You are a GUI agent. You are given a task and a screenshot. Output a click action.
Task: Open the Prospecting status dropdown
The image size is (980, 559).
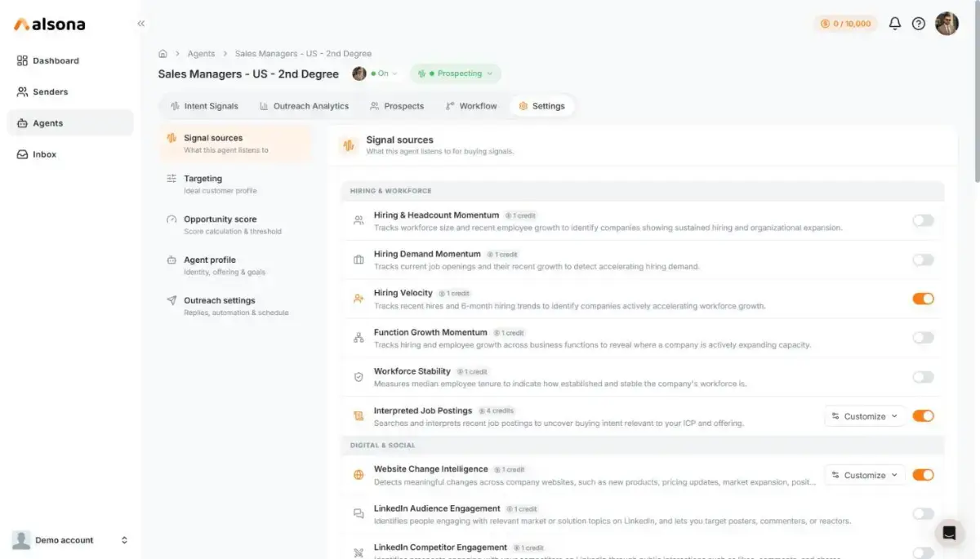pyautogui.click(x=456, y=73)
